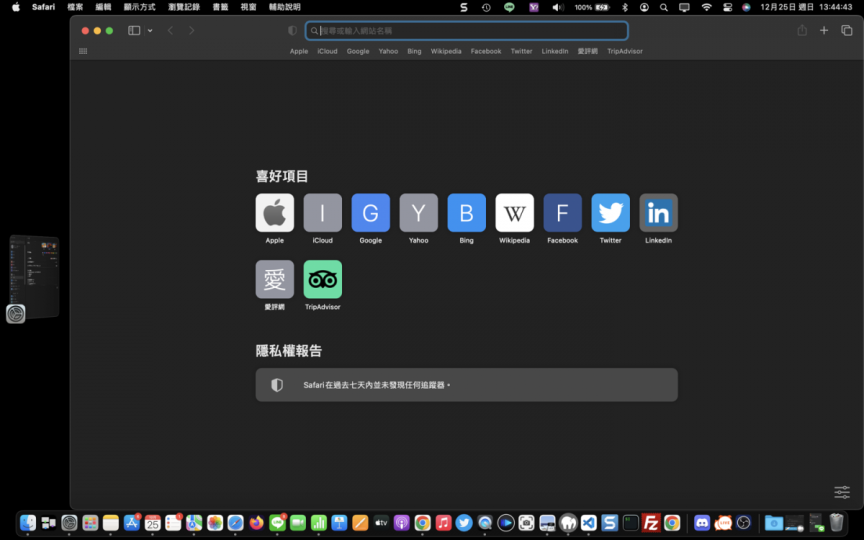Show the tab overview

(846, 30)
